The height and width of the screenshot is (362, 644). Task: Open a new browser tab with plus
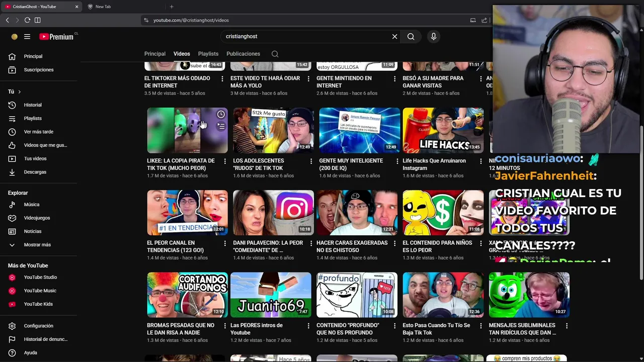tap(172, 7)
